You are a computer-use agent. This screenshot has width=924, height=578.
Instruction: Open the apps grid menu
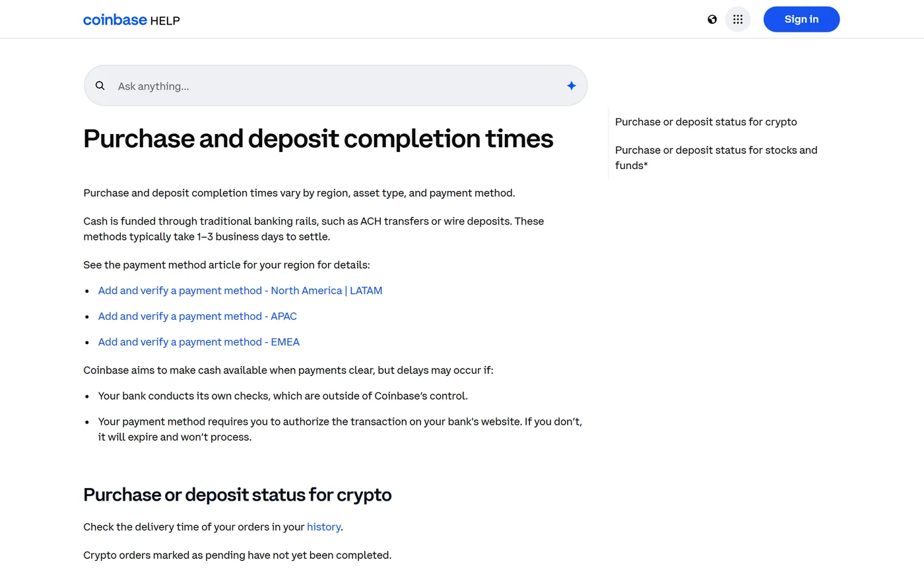pos(738,19)
